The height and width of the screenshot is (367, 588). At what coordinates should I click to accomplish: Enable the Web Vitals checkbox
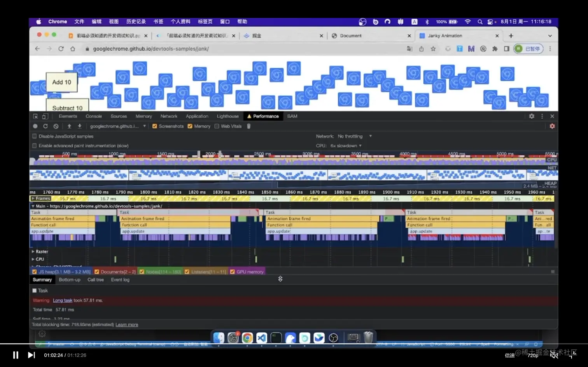pyautogui.click(x=217, y=126)
